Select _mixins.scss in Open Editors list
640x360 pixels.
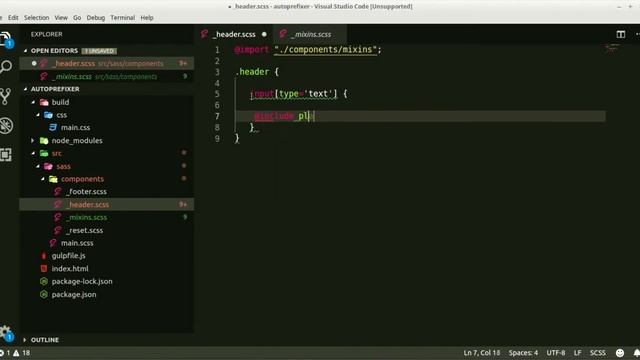pos(107,76)
